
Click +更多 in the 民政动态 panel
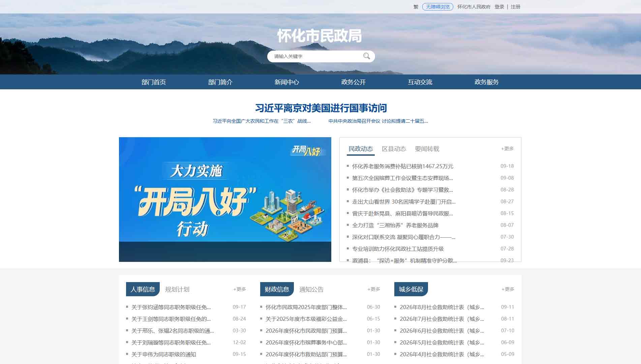[x=507, y=149]
